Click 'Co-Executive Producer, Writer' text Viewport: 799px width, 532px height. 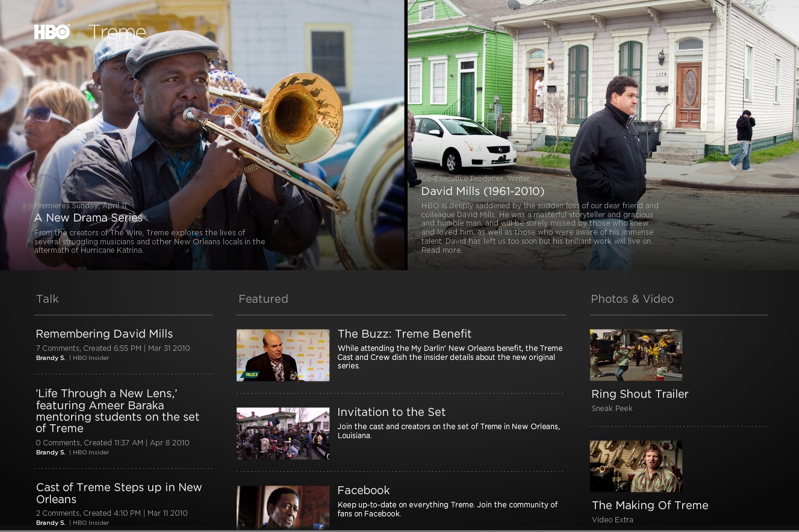(x=476, y=179)
